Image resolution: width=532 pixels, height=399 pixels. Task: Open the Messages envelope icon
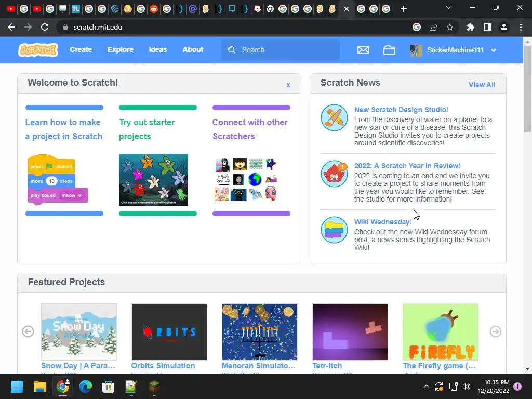point(363,50)
